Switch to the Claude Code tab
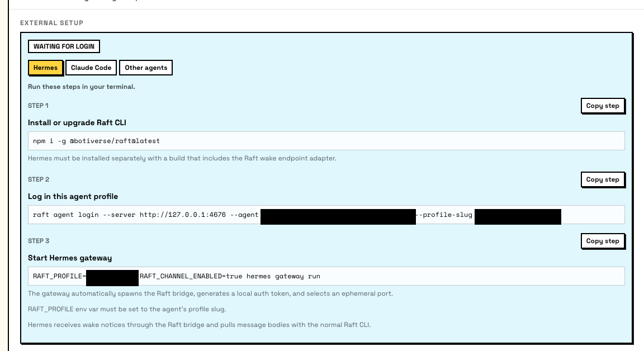Viewport: 644px width, 351px height. point(91,68)
